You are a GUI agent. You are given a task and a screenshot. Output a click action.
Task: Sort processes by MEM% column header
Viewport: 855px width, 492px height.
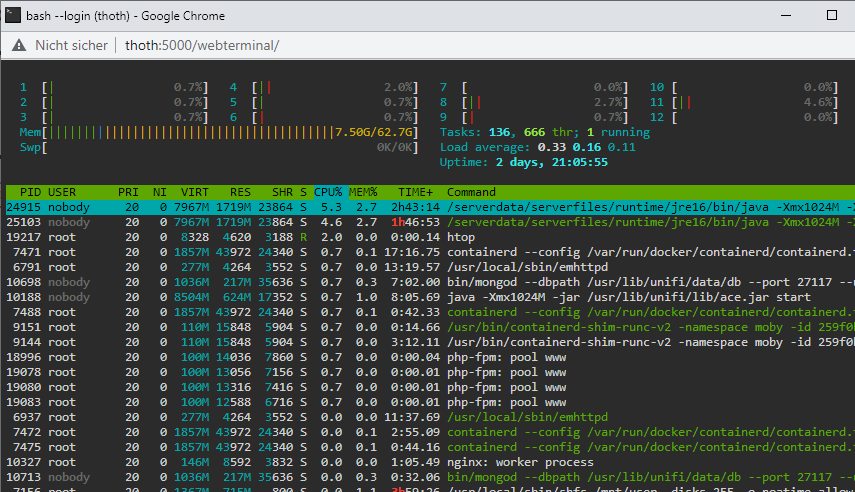tap(363, 192)
